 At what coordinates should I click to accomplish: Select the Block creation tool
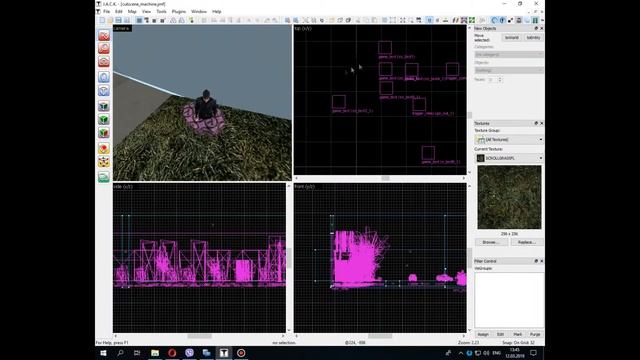pyautogui.click(x=104, y=91)
